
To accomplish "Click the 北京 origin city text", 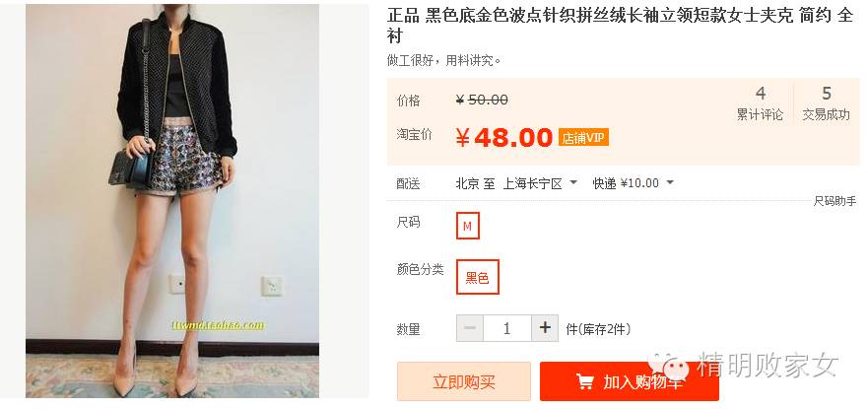I will point(467,183).
